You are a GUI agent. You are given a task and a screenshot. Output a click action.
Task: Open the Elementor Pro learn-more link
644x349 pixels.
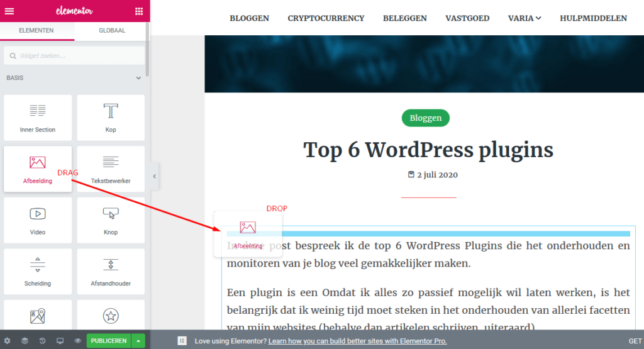pos(357,341)
